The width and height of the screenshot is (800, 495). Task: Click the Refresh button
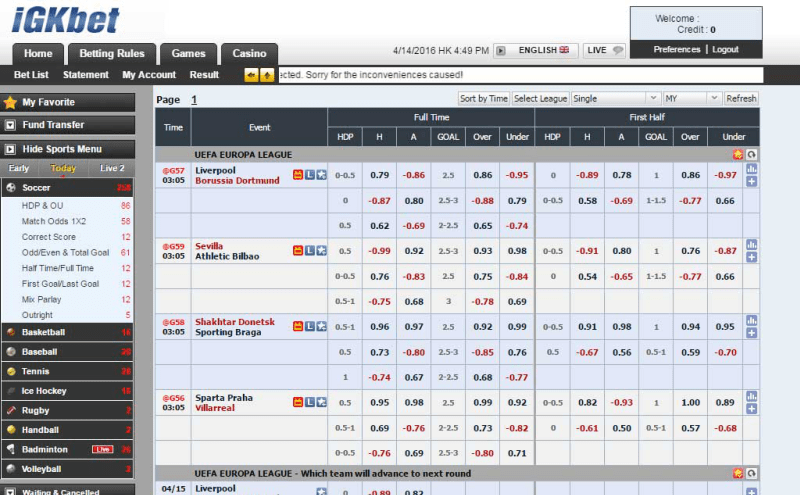pos(741,98)
